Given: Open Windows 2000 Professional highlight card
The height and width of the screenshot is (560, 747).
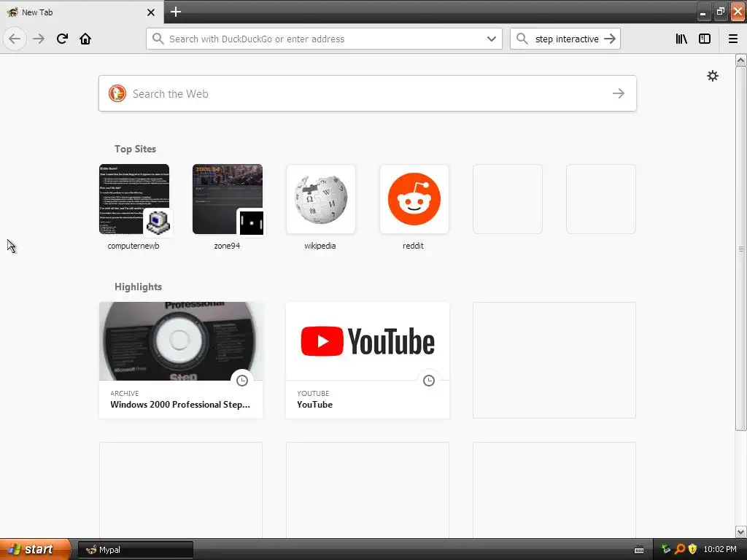Looking at the screenshot, I should pos(181,360).
